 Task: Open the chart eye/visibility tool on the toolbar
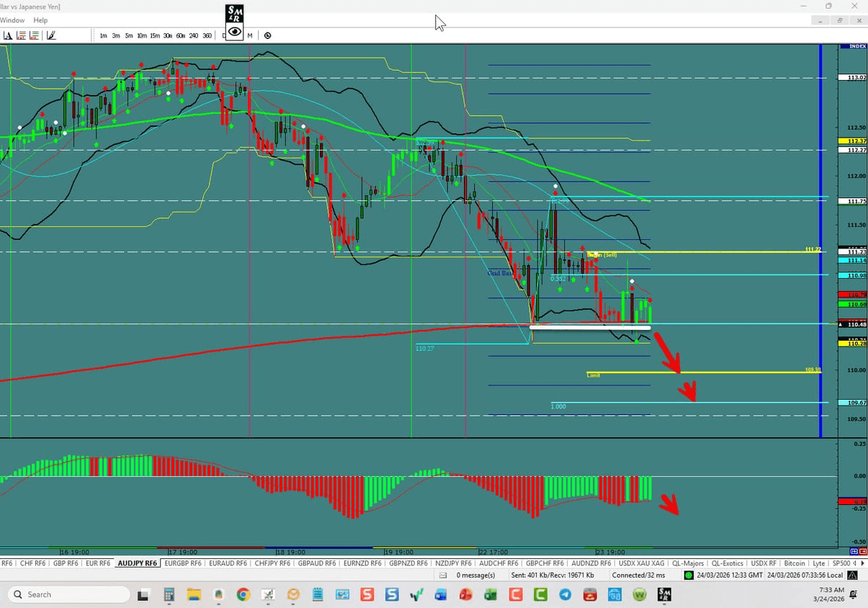pyautogui.click(x=235, y=32)
